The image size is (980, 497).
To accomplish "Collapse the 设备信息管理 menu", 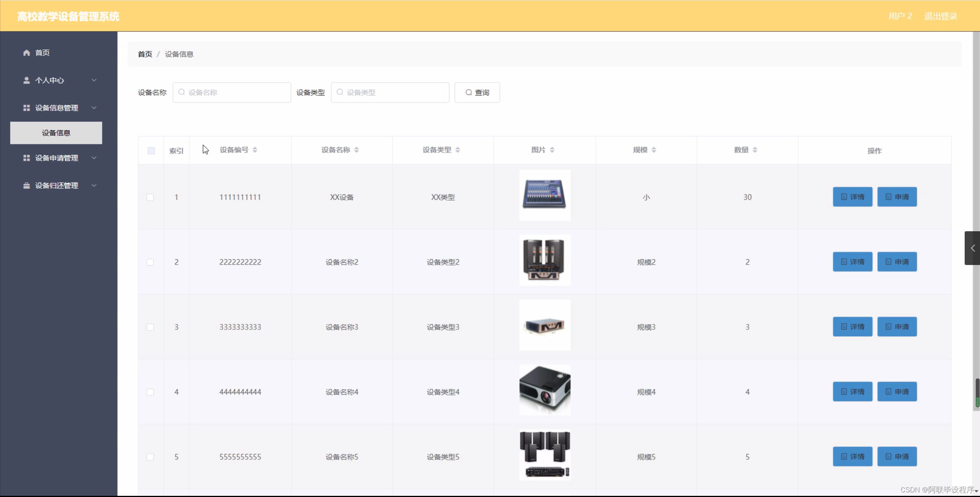I will (x=94, y=108).
